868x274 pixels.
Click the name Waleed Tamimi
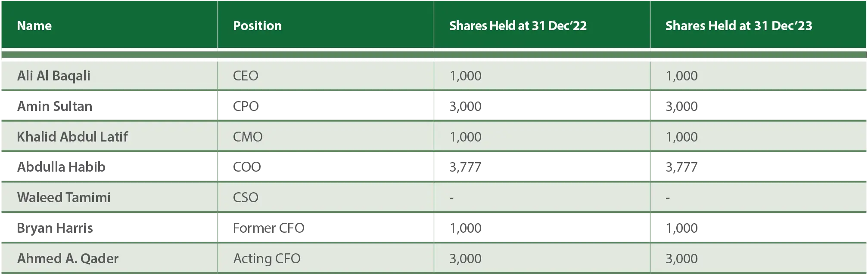(64, 197)
